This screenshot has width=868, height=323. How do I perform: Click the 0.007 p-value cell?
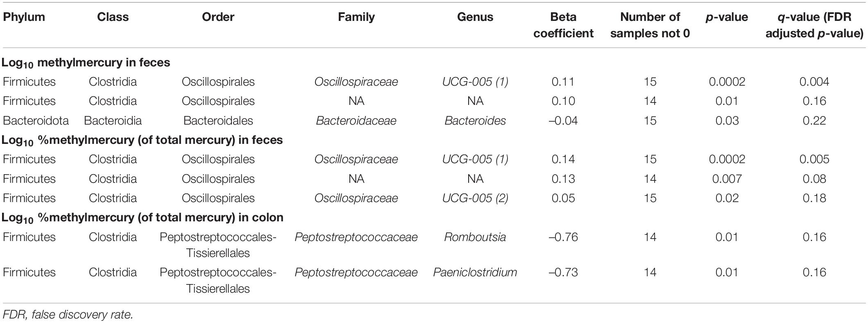tap(727, 179)
